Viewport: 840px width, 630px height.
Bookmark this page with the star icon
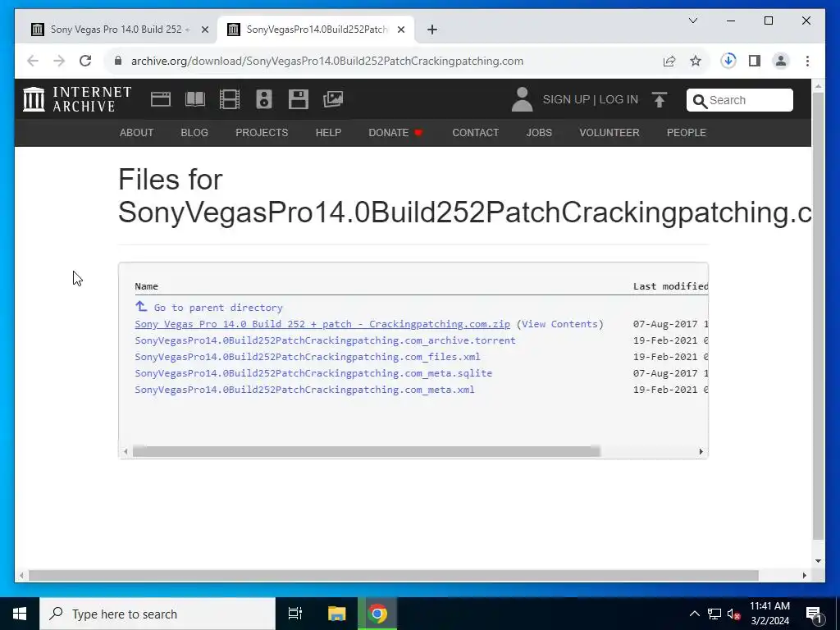pos(696,61)
